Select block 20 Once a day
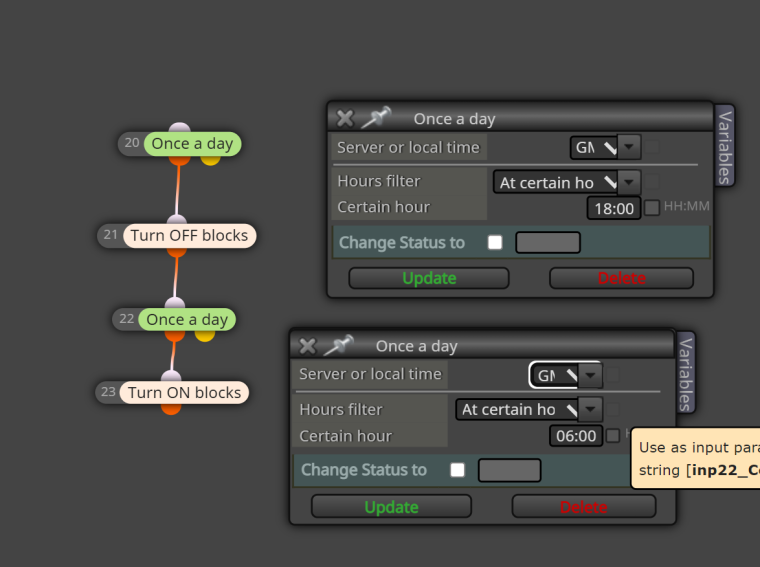 pyautogui.click(x=192, y=144)
